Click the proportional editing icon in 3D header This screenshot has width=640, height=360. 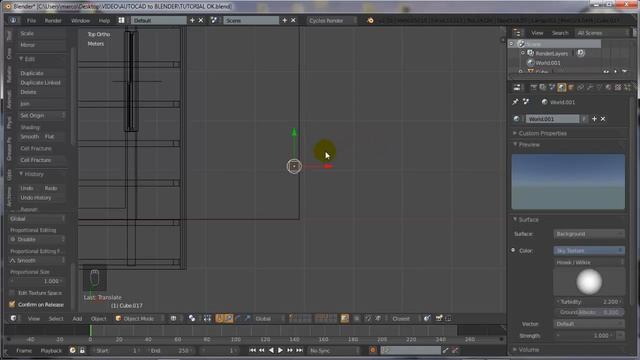(357, 318)
